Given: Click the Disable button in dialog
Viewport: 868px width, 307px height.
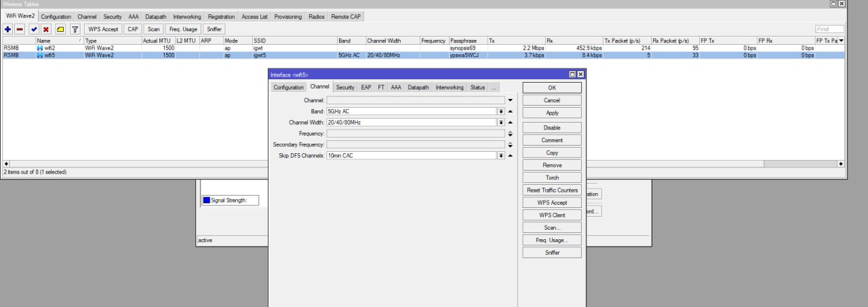Looking at the screenshot, I should tap(552, 127).
